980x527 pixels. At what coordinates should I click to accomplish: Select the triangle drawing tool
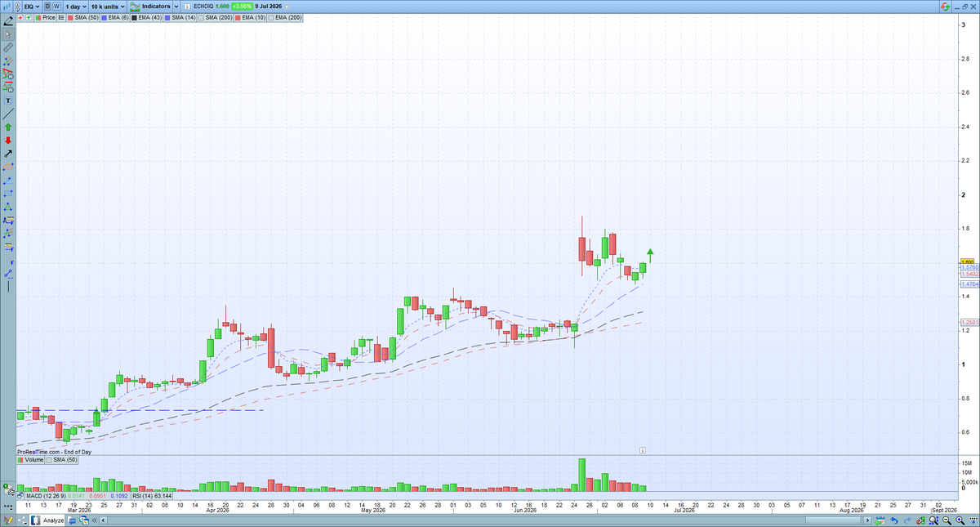tap(8, 207)
